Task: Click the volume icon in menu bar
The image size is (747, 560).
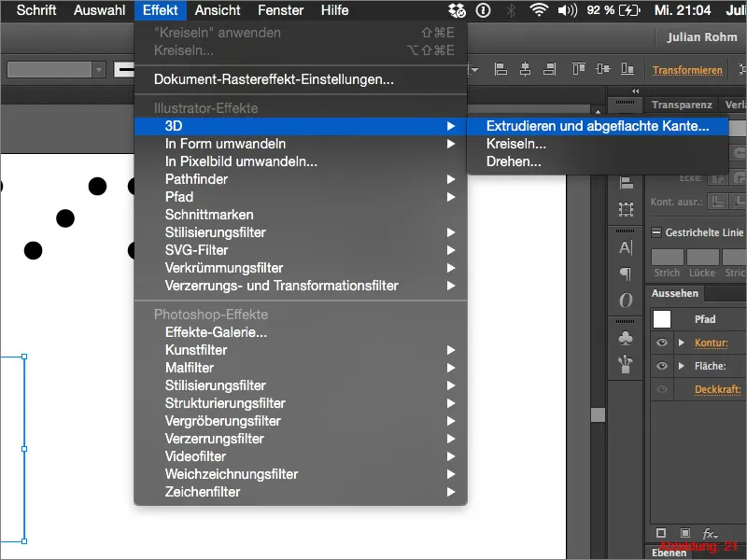Action: pos(568,10)
